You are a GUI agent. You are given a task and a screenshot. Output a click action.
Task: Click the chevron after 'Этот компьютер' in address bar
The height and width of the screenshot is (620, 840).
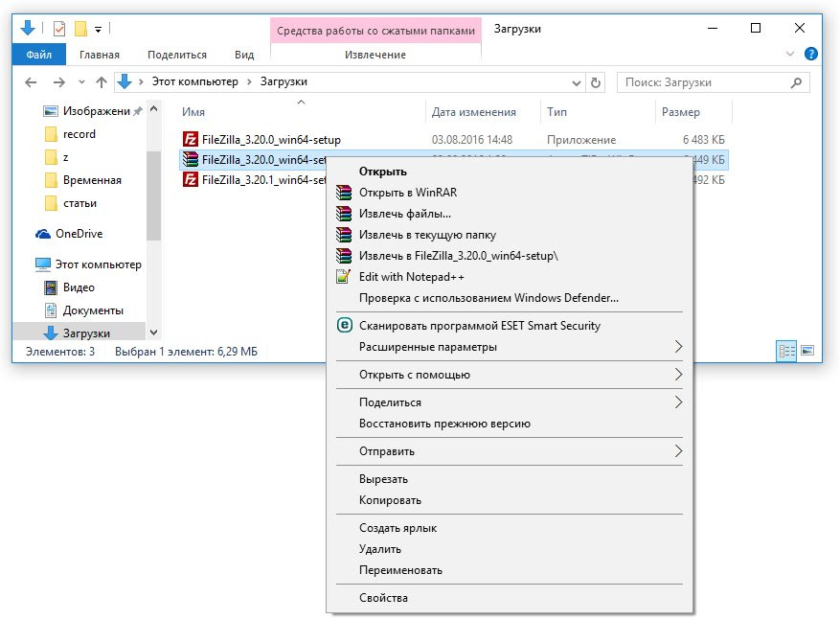pyautogui.click(x=249, y=82)
